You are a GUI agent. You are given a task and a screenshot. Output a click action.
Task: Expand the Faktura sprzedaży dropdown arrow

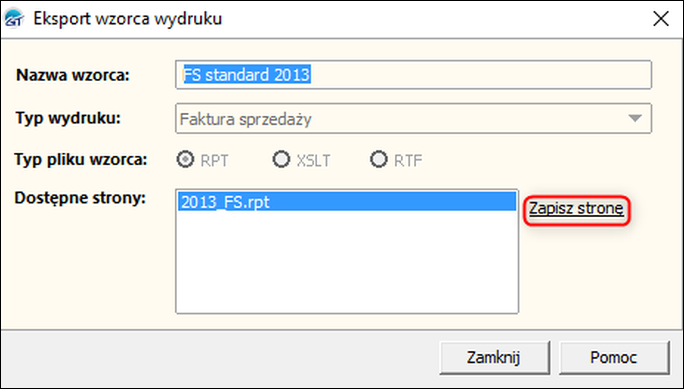pos(635,118)
